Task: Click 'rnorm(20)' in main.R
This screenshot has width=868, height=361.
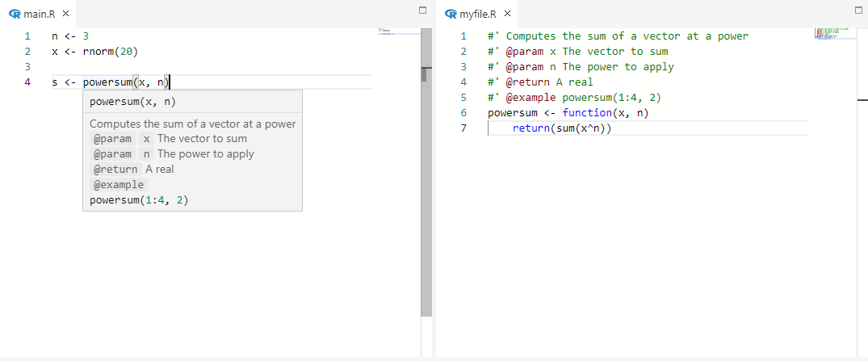Action: click(x=110, y=52)
